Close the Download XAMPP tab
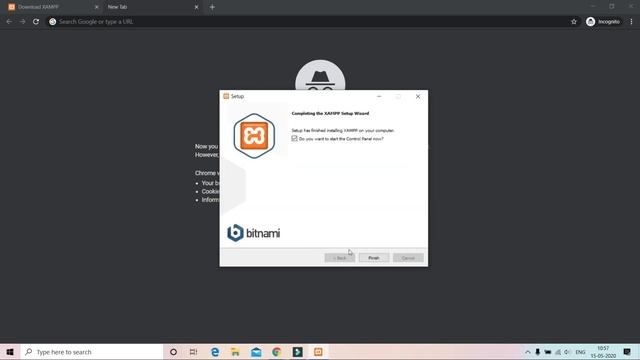The height and width of the screenshot is (360, 640). point(96,7)
